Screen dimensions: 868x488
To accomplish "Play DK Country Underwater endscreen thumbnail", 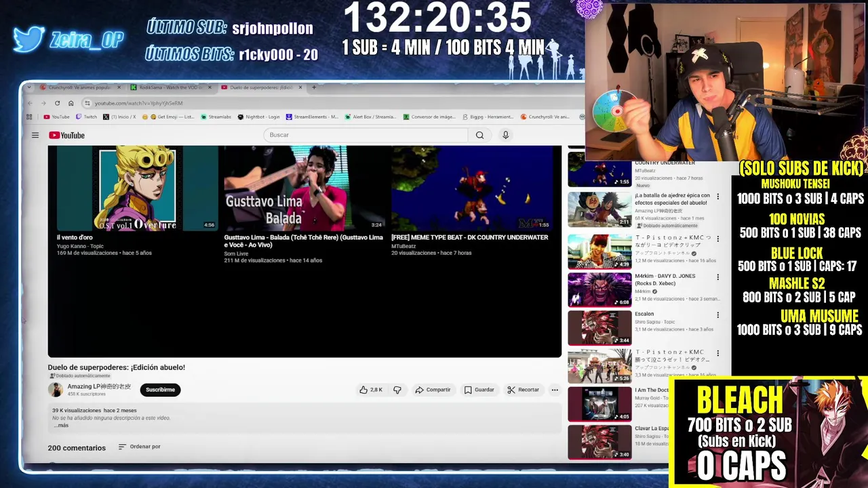I will pos(472,188).
